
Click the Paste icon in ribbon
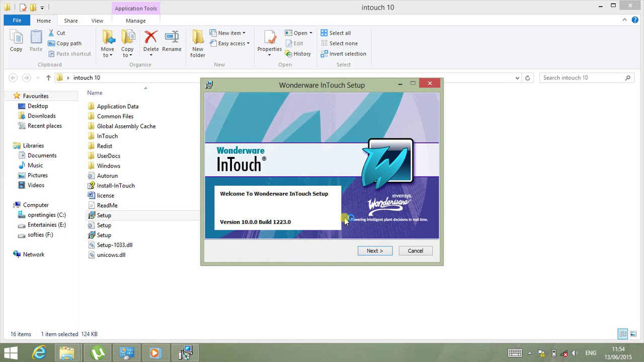36,41
